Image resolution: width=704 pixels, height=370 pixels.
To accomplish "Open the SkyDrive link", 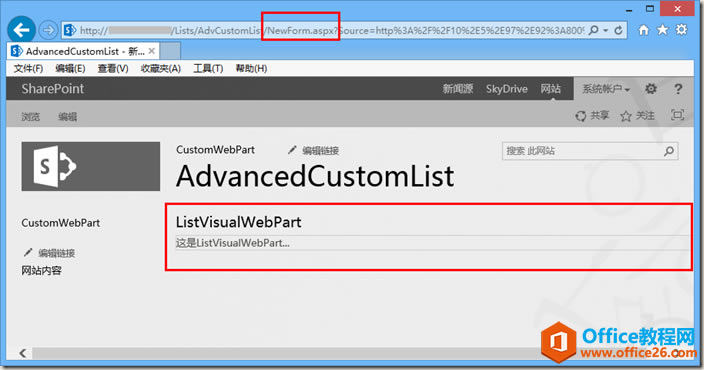I will click(506, 89).
